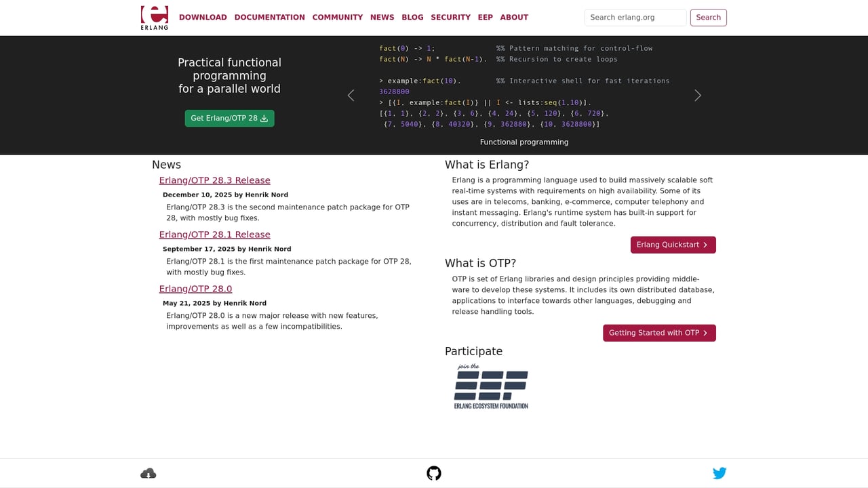Open the BLOG section

tap(412, 17)
